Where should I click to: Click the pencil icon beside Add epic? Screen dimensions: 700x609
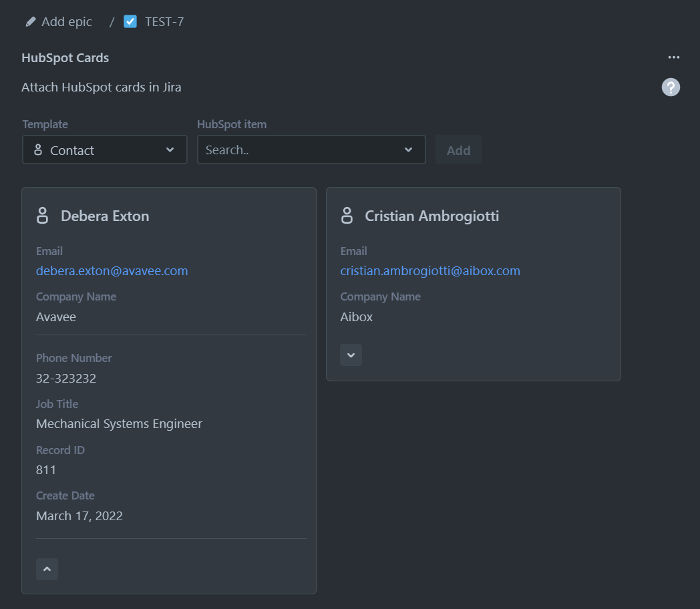(30, 22)
